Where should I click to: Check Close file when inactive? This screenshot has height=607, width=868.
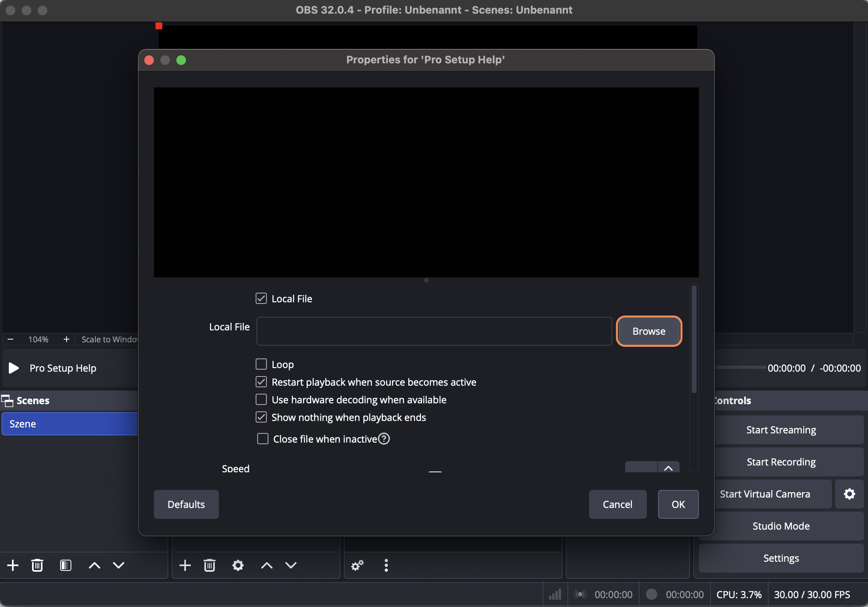coord(263,439)
